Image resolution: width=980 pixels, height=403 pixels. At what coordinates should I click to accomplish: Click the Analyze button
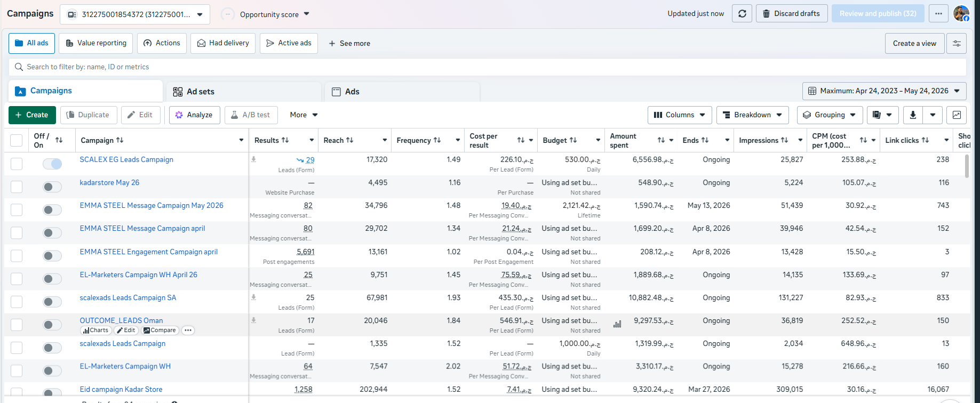pos(195,115)
